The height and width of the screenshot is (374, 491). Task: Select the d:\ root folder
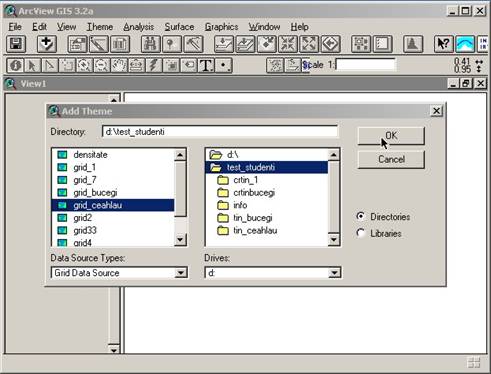pyautogui.click(x=267, y=155)
